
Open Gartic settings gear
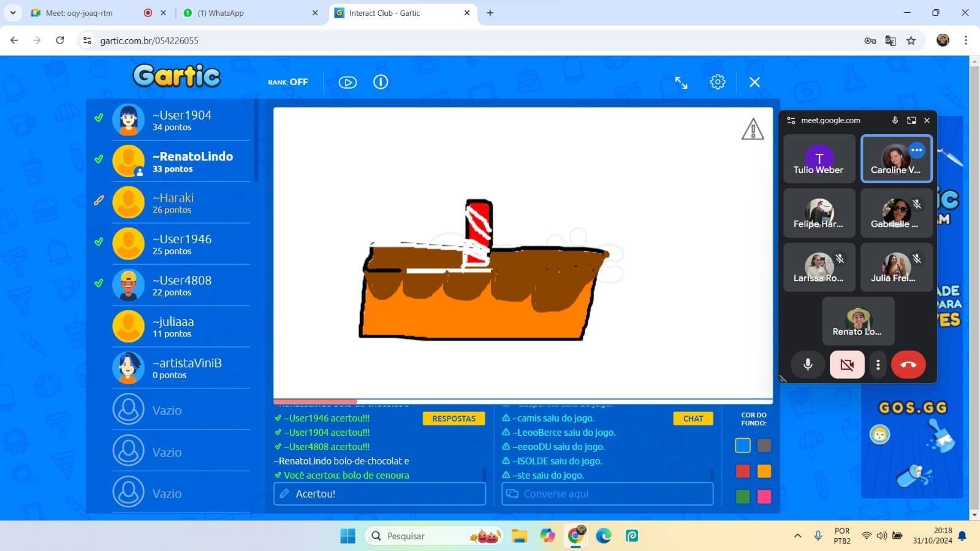point(718,82)
